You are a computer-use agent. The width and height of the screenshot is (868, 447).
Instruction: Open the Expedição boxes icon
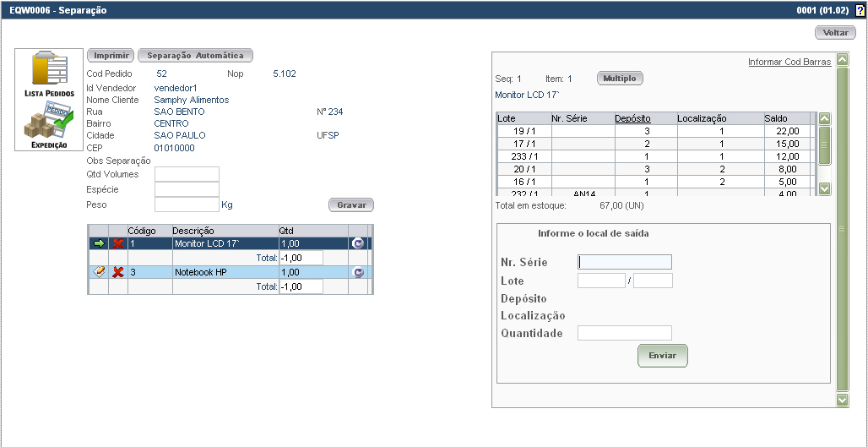[48, 125]
